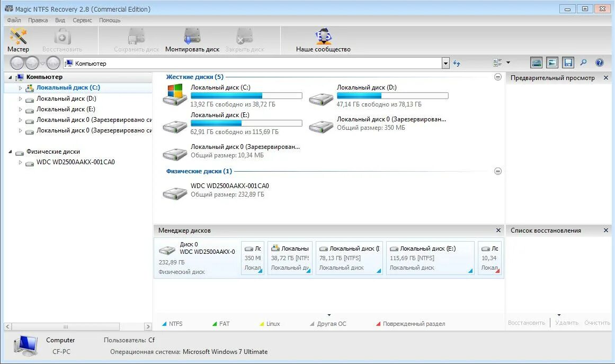This screenshot has height=364, width=615.
Task: Open the Помощь menu
Action: (x=110, y=20)
